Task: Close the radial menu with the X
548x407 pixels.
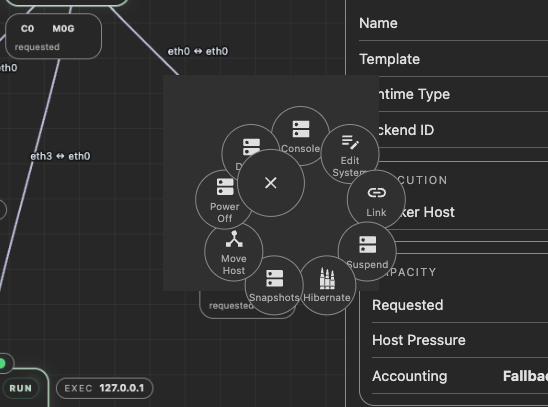Action: pyautogui.click(x=271, y=183)
